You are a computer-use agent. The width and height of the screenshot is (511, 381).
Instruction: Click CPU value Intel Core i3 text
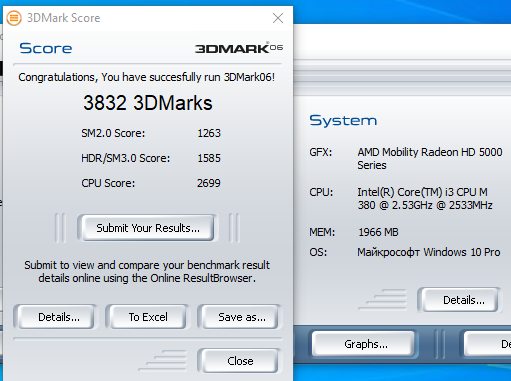(x=425, y=199)
